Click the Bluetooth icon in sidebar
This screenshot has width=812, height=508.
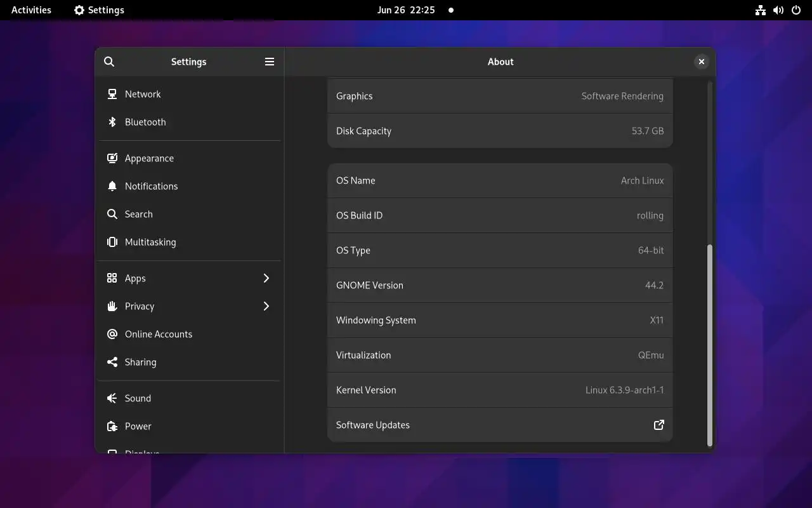(112, 122)
